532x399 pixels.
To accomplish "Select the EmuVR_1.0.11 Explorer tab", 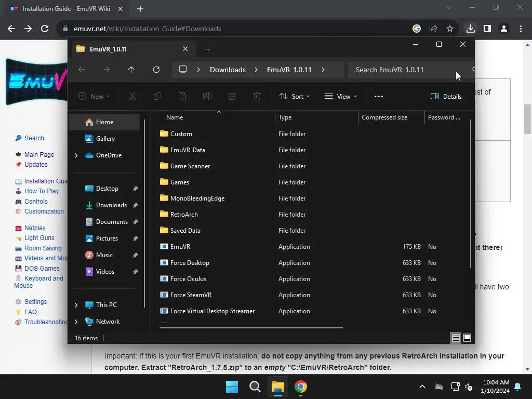I will (x=132, y=49).
